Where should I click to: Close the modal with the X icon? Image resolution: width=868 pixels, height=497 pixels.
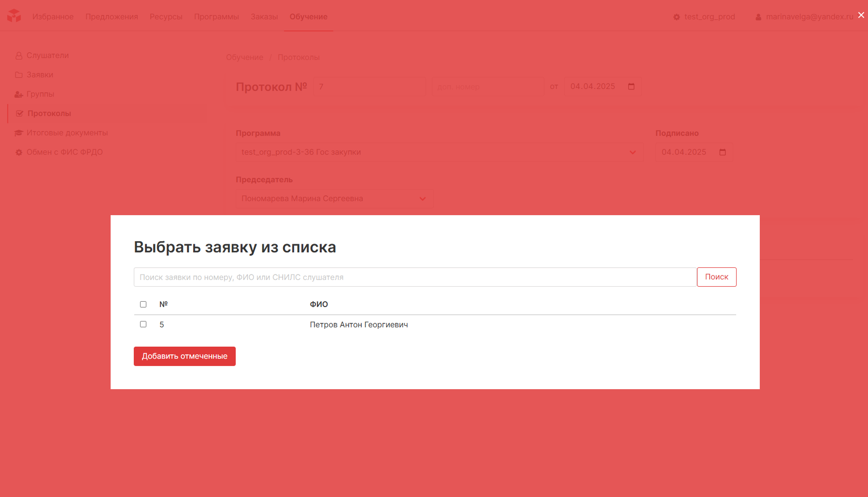861,15
